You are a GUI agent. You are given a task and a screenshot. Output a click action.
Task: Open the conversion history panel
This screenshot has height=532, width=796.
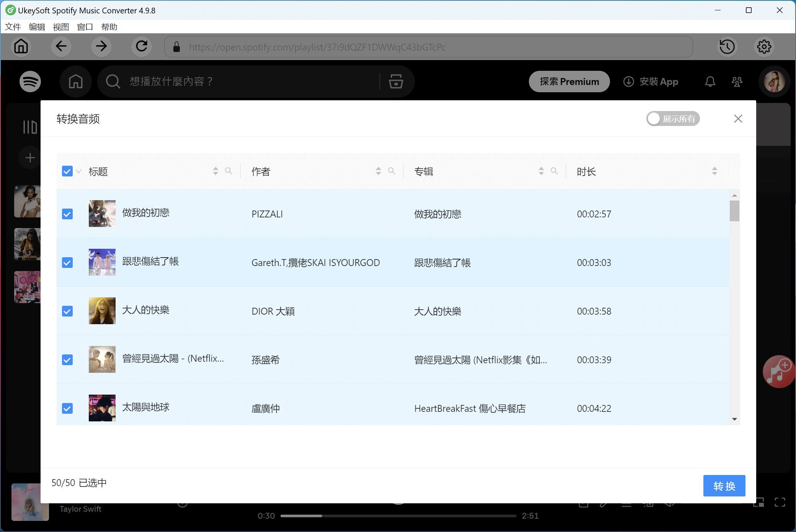[x=727, y=47]
